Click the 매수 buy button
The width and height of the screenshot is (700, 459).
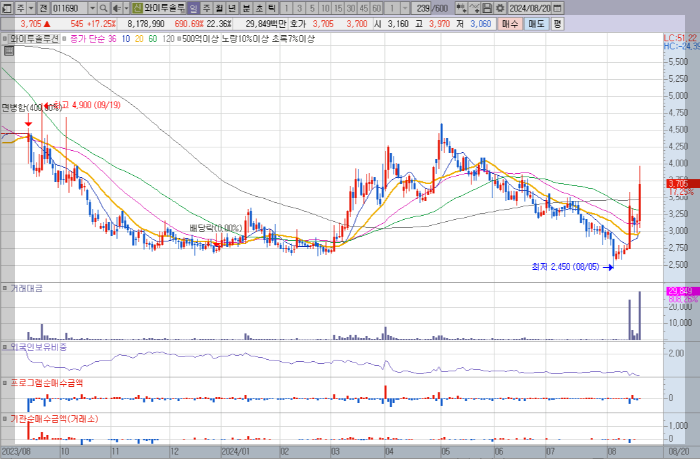pos(510,24)
